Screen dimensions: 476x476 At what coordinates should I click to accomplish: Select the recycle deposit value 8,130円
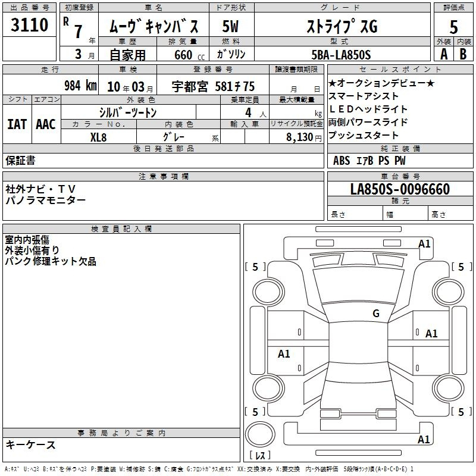[297, 137]
